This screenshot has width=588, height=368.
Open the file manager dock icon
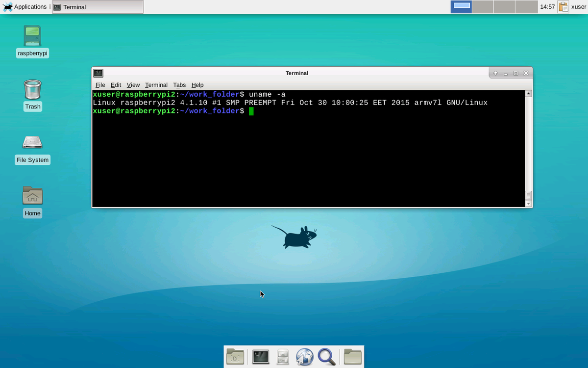coord(283,357)
